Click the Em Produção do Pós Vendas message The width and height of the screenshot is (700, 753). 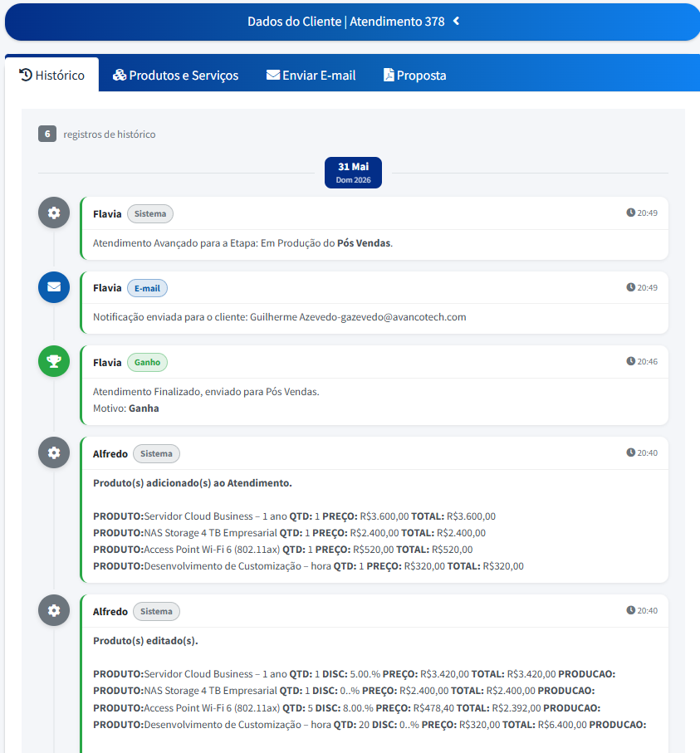click(242, 243)
